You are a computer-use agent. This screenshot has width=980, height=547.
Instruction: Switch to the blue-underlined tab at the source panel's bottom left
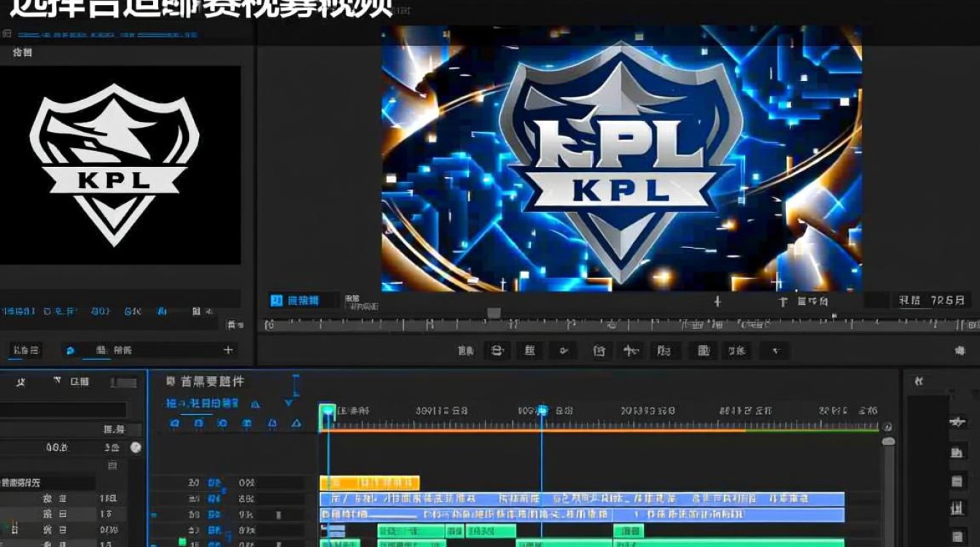[25, 351]
